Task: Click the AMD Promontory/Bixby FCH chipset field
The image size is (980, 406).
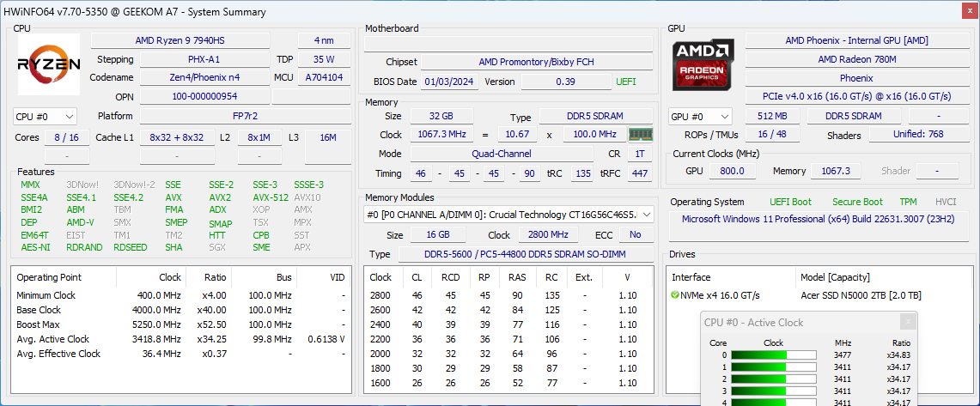Action: pos(537,62)
